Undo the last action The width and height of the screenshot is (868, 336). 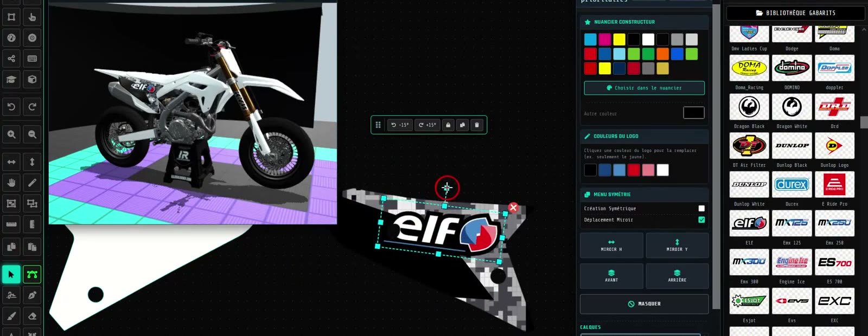11,107
